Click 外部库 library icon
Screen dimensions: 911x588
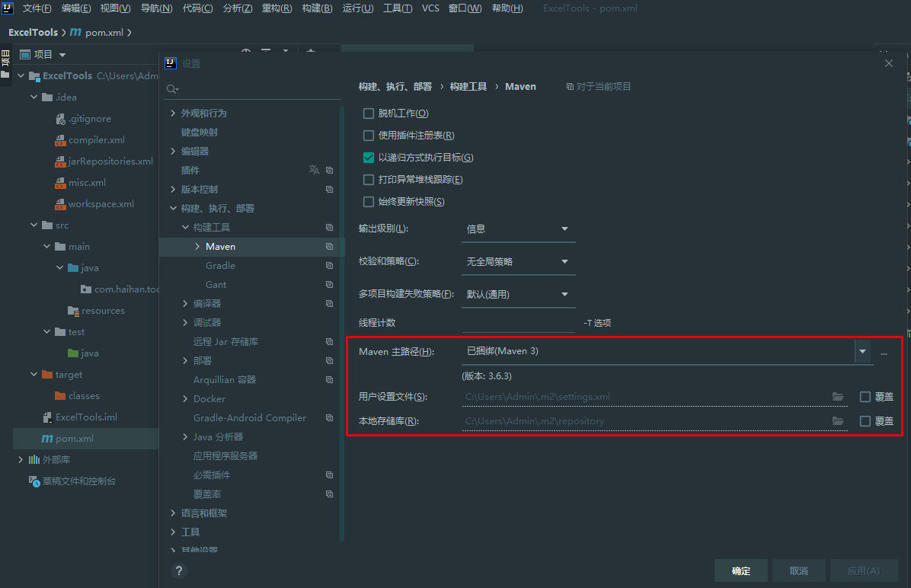34,459
